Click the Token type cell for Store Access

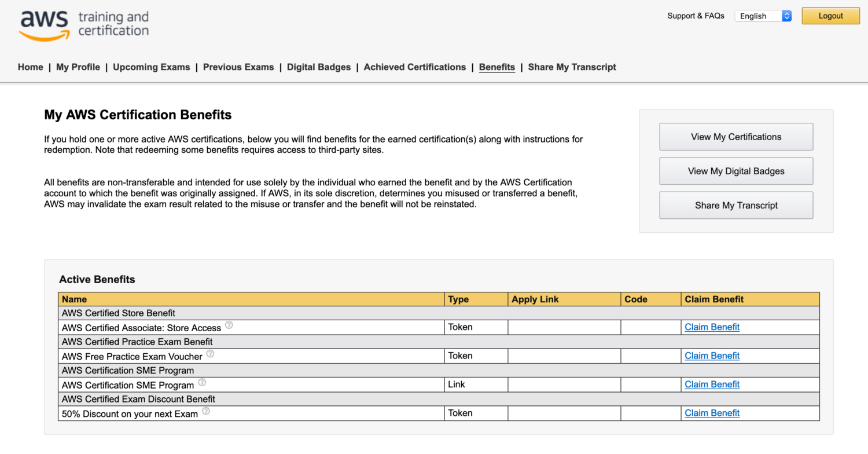click(476, 327)
